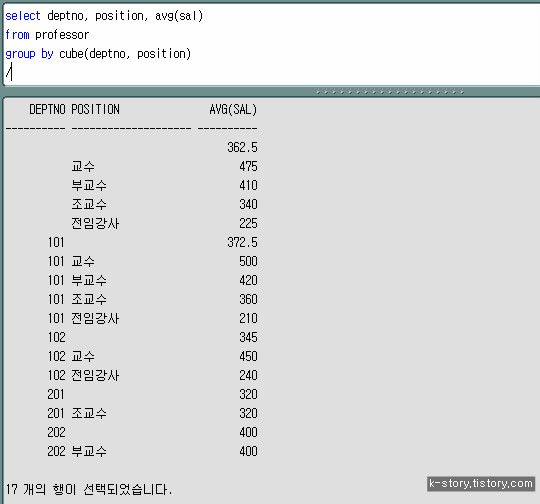Click the value 410

pos(248,185)
